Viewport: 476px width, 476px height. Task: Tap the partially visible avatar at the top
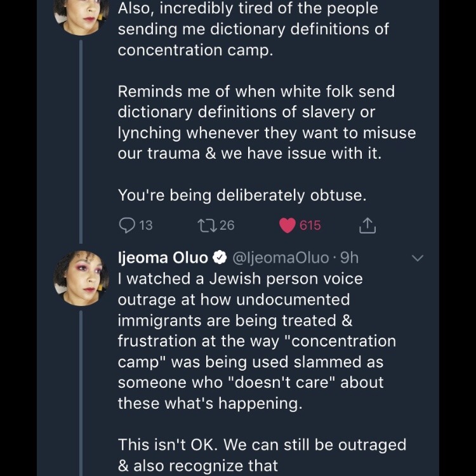(x=81, y=14)
